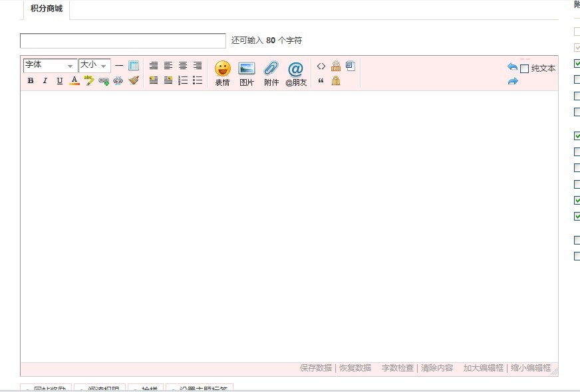The width and height of the screenshot is (580, 392).
Task: Click the 字数检查 word count link
Action: click(x=398, y=368)
